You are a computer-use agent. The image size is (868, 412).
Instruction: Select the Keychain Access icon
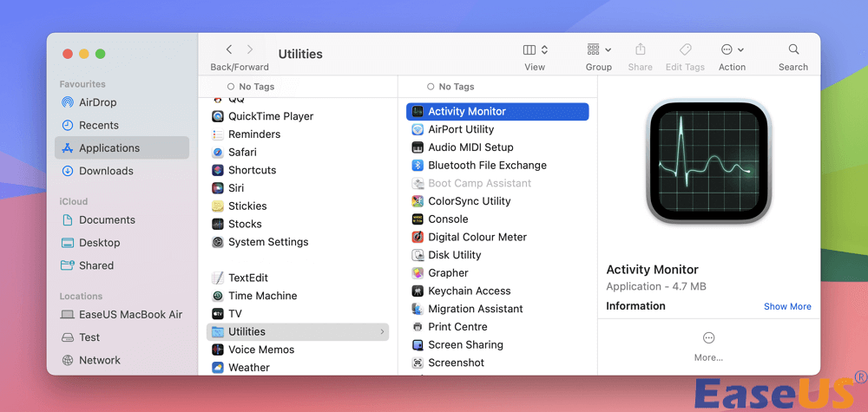click(x=418, y=291)
